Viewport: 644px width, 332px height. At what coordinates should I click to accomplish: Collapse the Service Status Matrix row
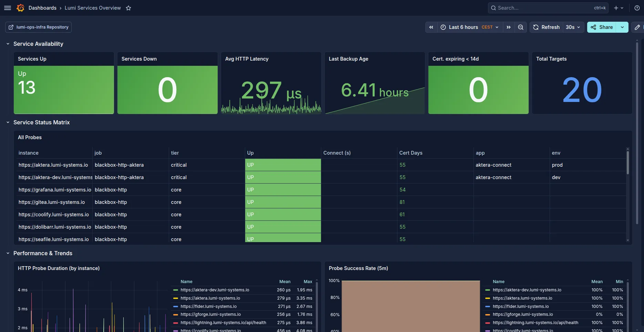pos(8,123)
